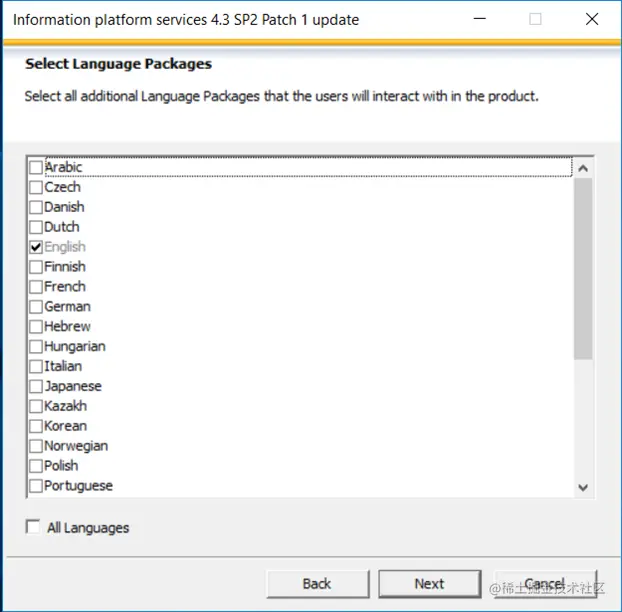Toggle the All Languages checkbox
Screen dimensions: 622x612
point(33,527)
